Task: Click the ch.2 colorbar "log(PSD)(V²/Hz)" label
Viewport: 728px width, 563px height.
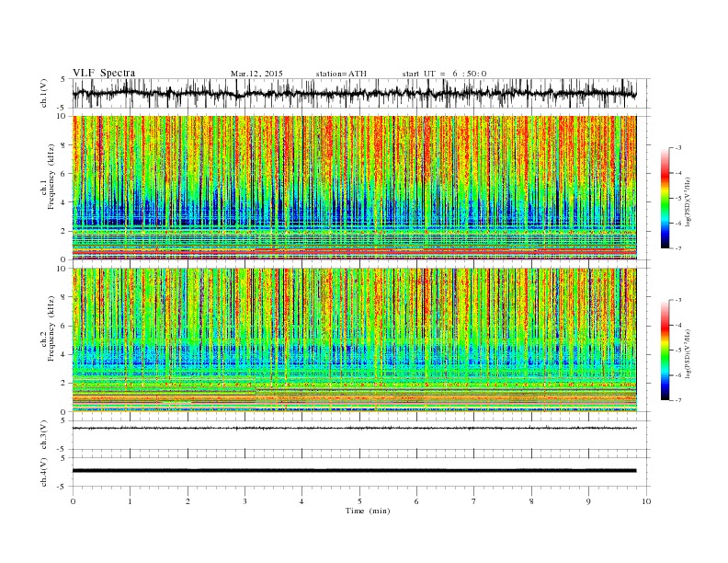Action: pos(688,352)
